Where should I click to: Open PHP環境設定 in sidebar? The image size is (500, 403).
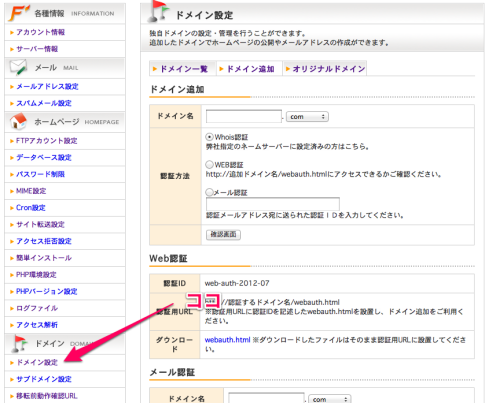[x=36, y=275]
